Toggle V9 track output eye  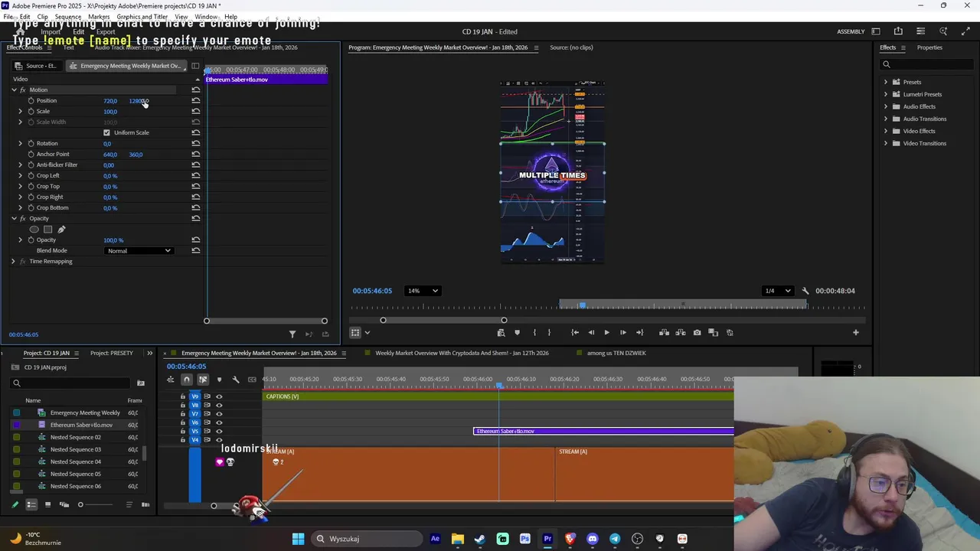[x=219, y=396]
